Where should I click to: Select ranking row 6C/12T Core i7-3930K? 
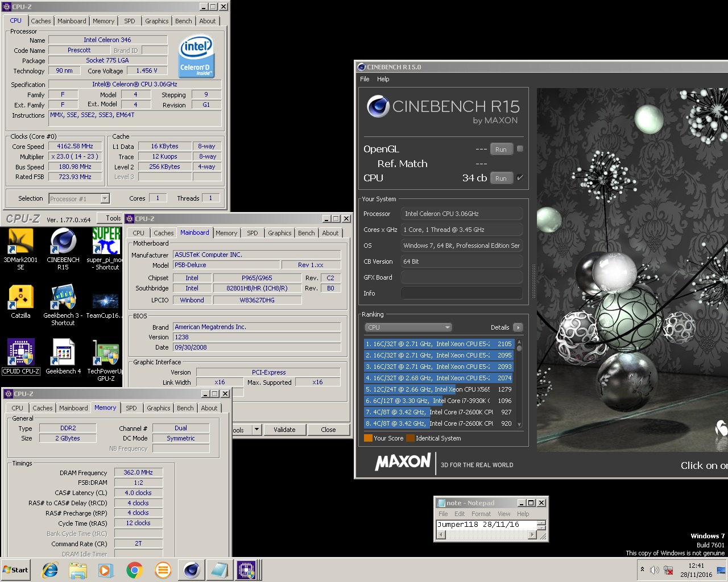(439, 401)
